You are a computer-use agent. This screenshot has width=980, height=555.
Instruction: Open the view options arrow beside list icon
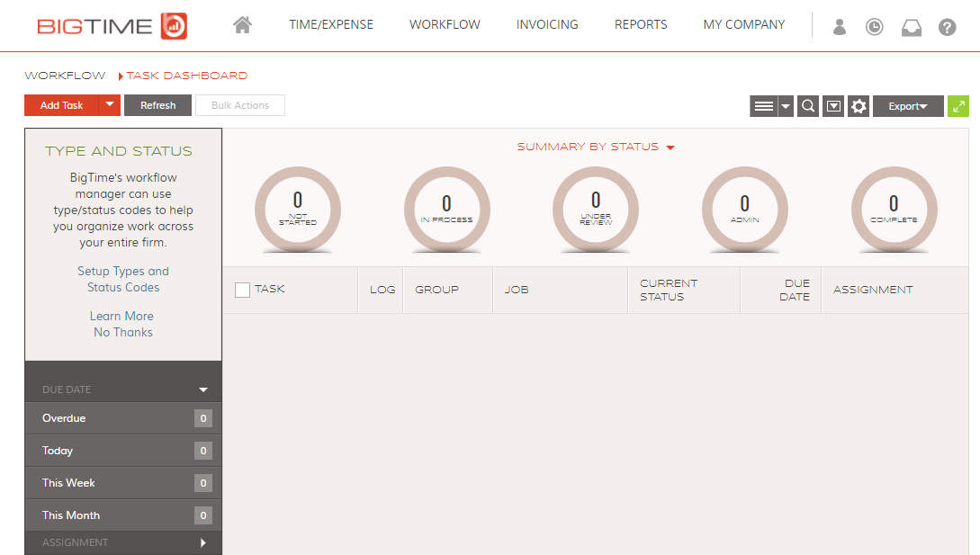(x=786, y=106)
